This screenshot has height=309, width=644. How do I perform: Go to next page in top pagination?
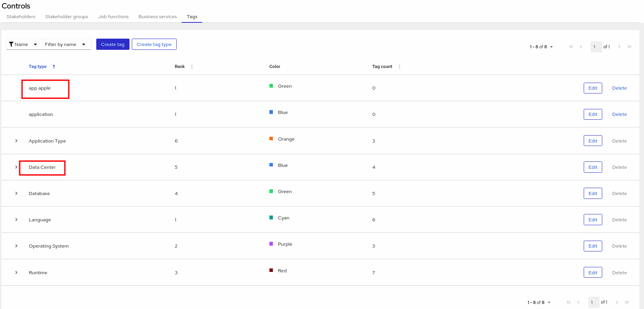click(x=619, y=47)
